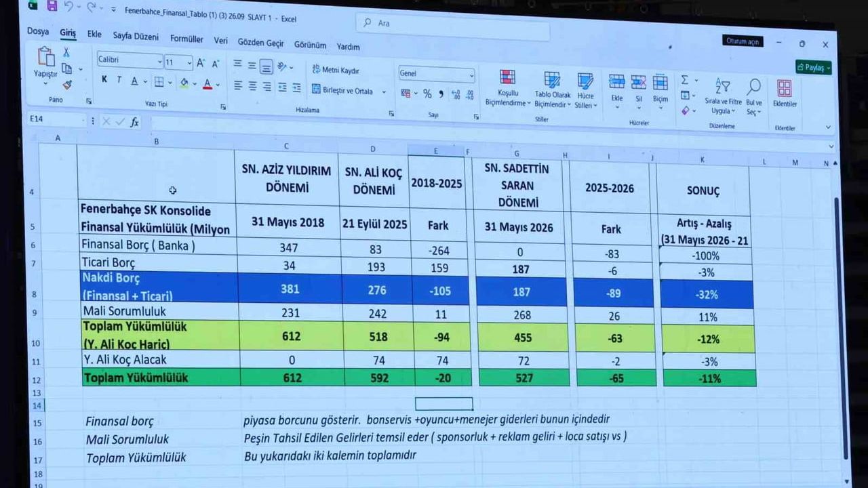Open the fill color dropdown arrow

point(194,84)
